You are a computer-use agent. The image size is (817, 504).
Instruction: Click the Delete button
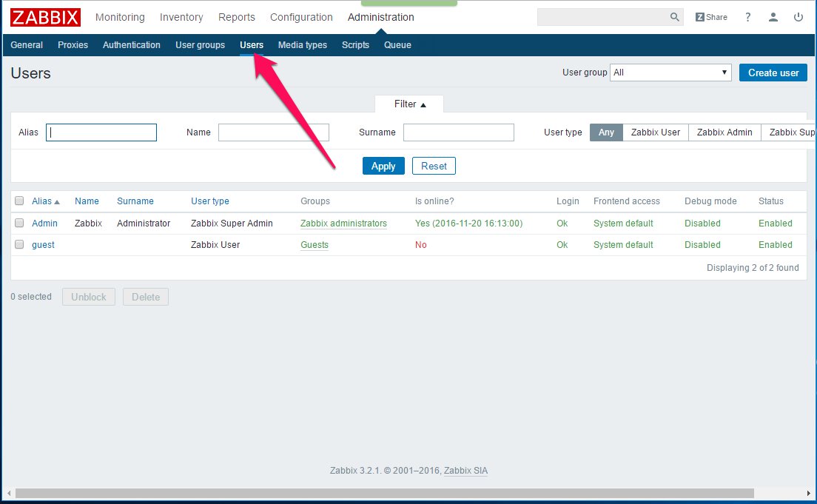pos(146,297)
